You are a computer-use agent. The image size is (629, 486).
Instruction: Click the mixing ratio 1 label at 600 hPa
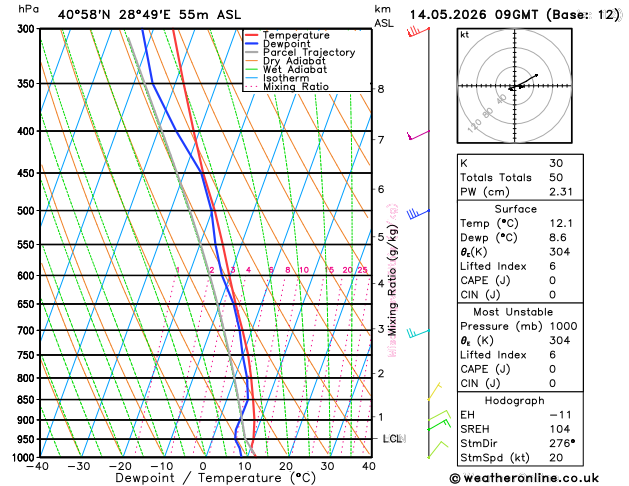[178, 270]
